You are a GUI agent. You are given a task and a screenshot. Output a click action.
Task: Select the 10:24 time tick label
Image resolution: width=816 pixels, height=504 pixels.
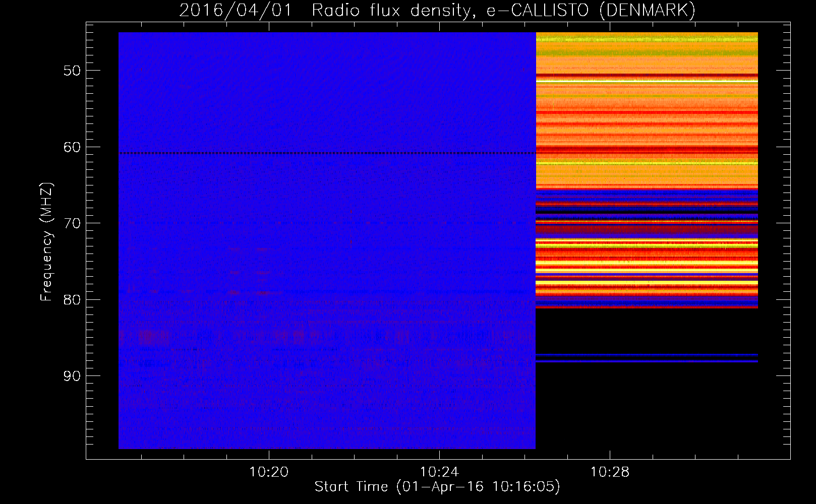(439, 472)
